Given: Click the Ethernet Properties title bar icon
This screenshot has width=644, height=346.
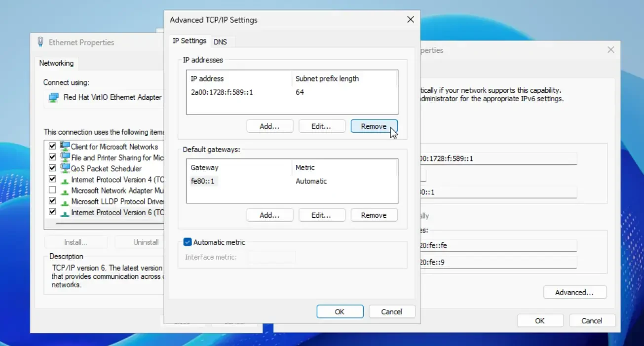Looking at the screenshot, I should [40, 42].
